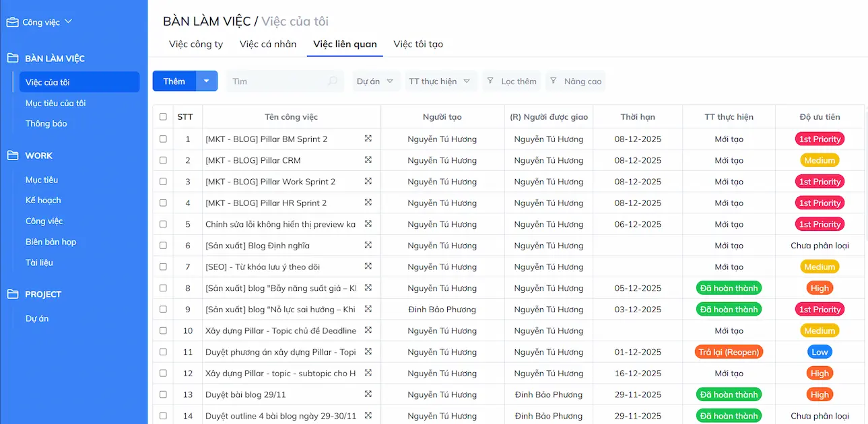868x424 pixels.
Task: Tick the checkbox for row 8 task
Action: pos(163,288)
